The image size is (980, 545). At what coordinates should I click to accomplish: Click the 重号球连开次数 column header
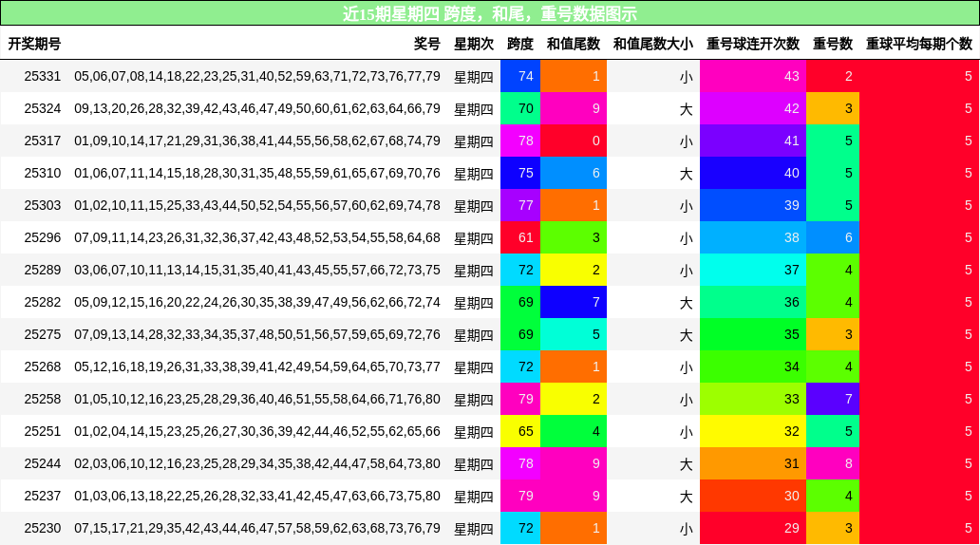(753, 44)
